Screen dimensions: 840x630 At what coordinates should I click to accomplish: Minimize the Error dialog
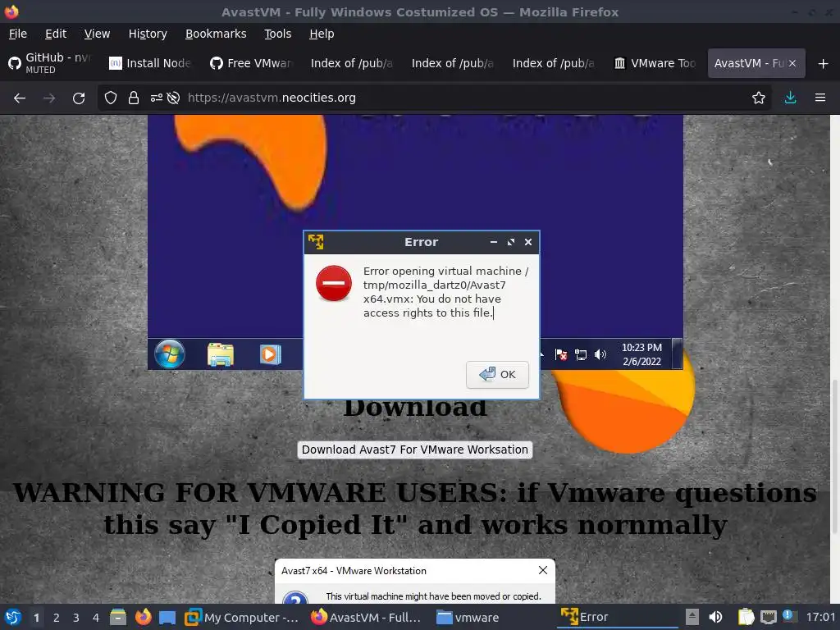[x=493, y=242]
